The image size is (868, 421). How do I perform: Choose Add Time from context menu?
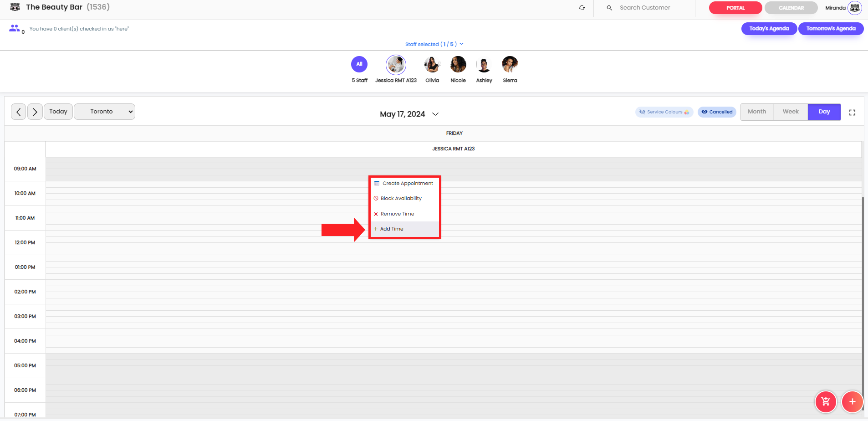click(392, 229)
